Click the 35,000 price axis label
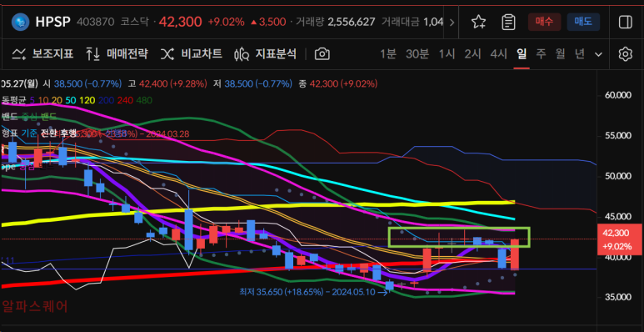The image size is (644, 332). 617,297
